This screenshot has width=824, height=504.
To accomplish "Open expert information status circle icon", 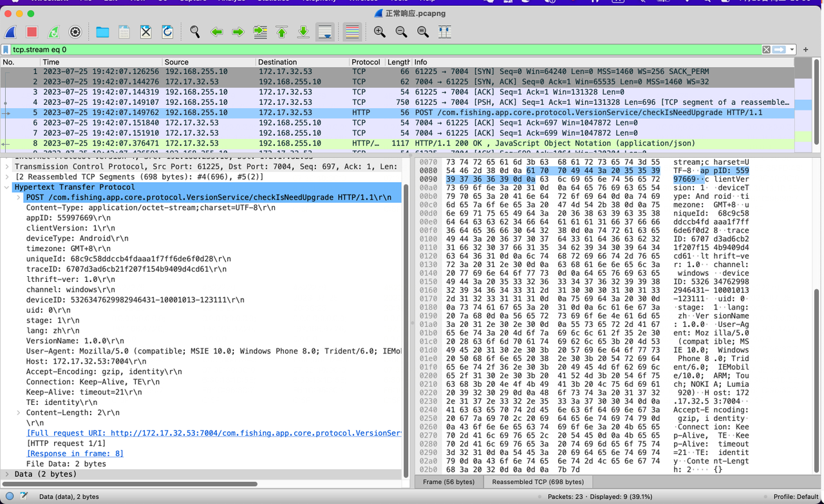I will click(x=10, y=496).
